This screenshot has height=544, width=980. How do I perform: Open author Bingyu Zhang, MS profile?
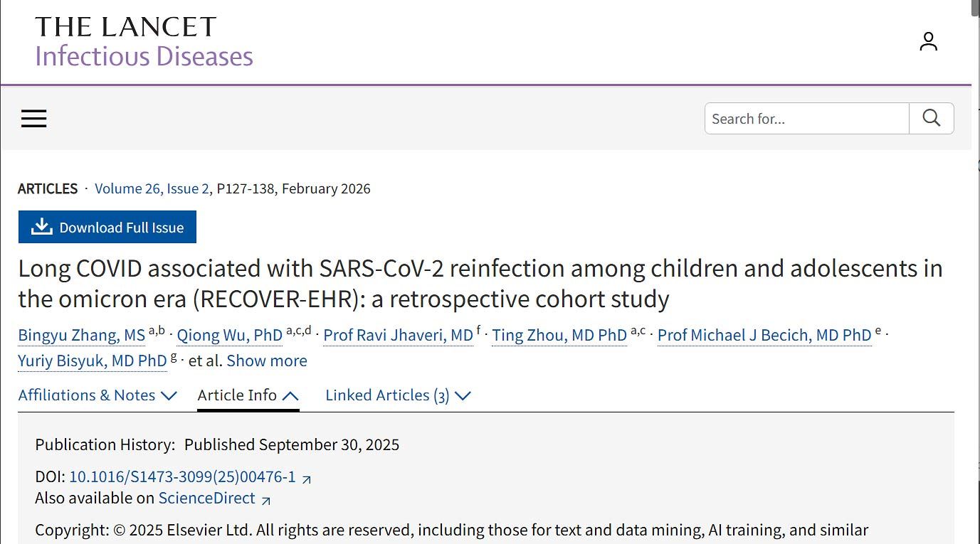(81, 335)
